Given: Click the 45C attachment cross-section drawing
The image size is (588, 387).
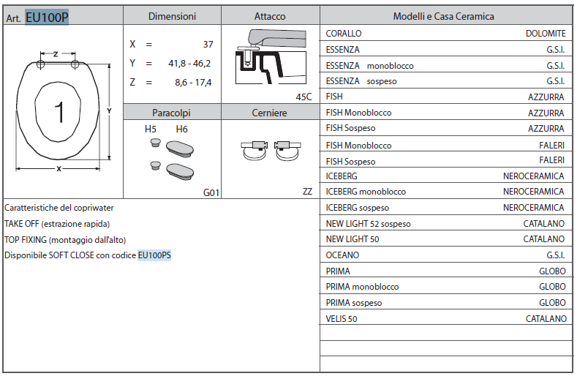Looking at the screenshot, I should tap(271, 57).
